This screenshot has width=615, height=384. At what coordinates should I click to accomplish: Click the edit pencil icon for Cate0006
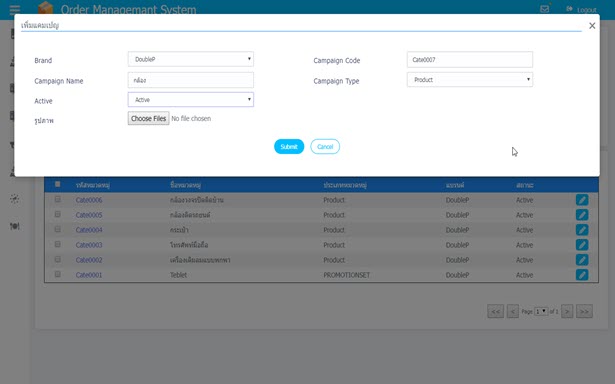(x=582, y=200)
